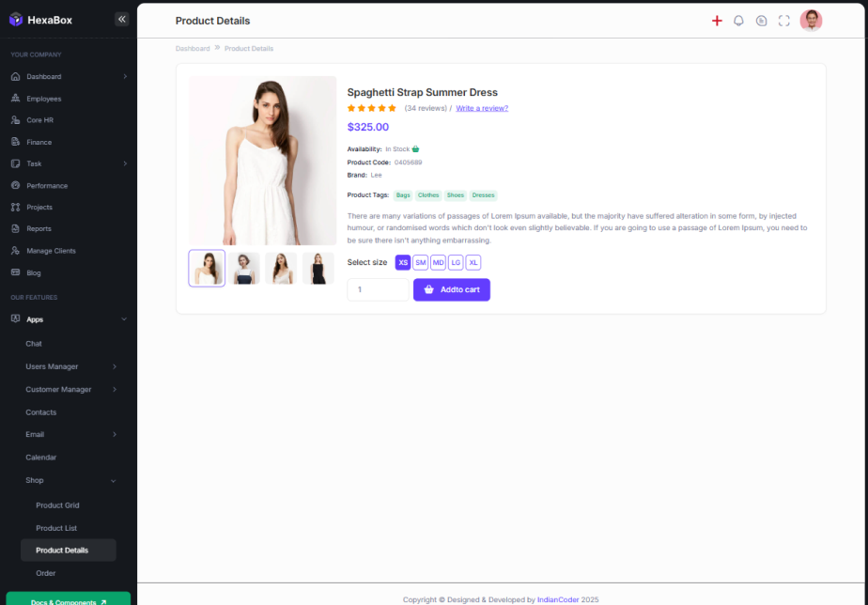Collapse the sidebar with double-chevron icon
868x605 pixels.
point(121,19)
